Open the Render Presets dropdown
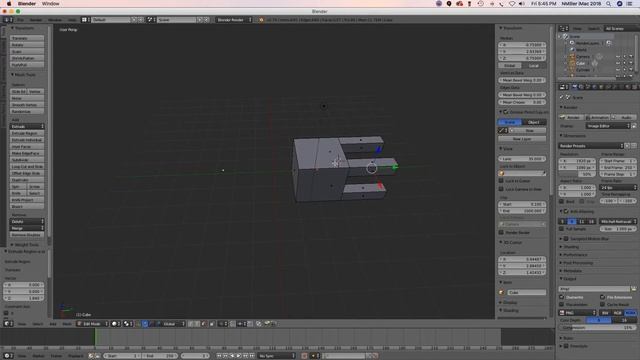 [x=591, y=146]
